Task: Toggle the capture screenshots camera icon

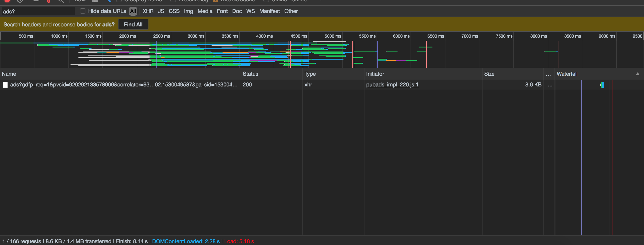Action: [36, 1]
